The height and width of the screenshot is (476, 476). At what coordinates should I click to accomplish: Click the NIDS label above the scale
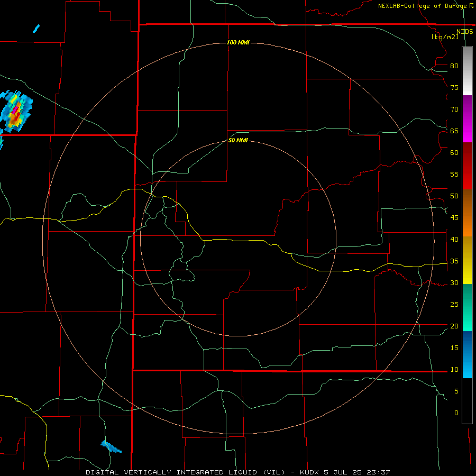464,32
